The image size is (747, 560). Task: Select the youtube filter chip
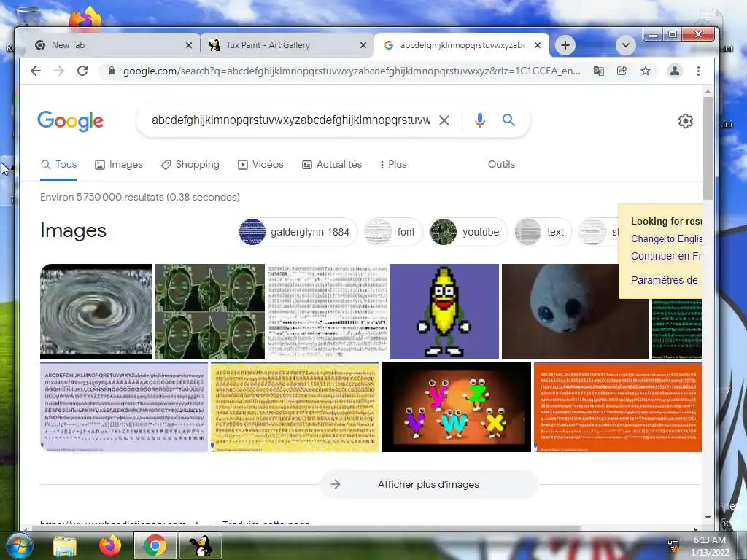468,232
